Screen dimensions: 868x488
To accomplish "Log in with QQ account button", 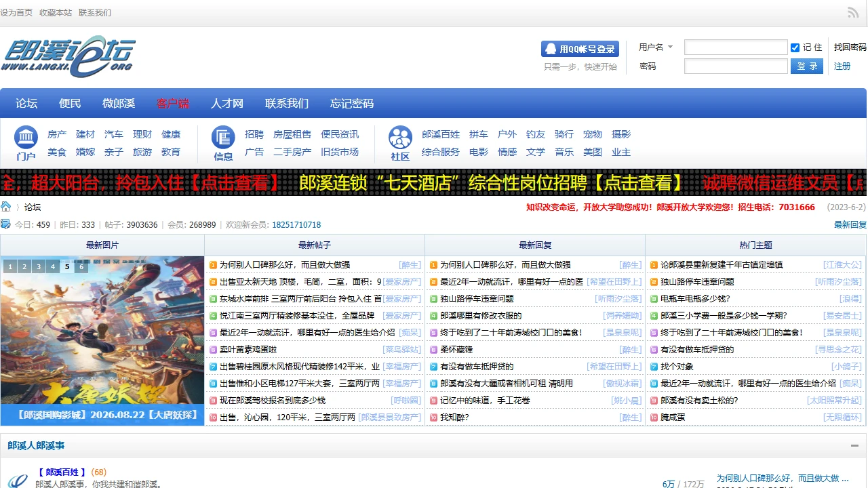I will [x=580, y=49].
